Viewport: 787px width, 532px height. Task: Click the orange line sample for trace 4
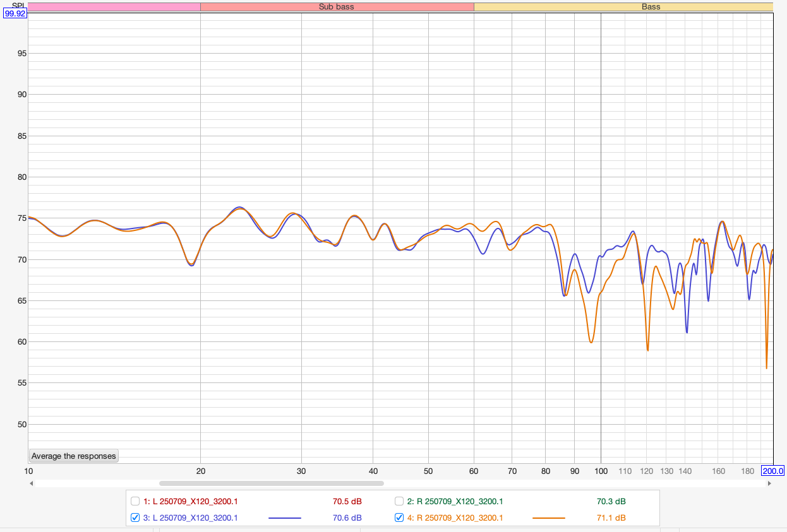(x=549, y=517)
